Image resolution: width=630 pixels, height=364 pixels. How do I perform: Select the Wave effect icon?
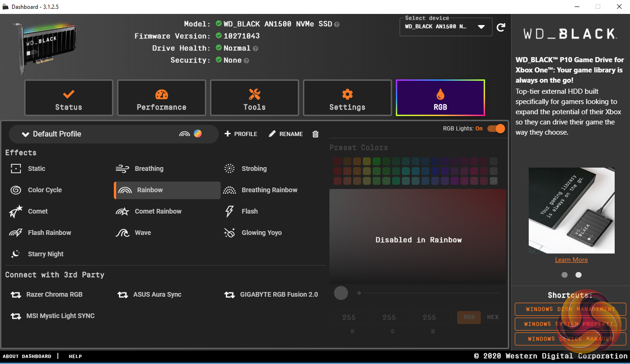pos(123,233)
